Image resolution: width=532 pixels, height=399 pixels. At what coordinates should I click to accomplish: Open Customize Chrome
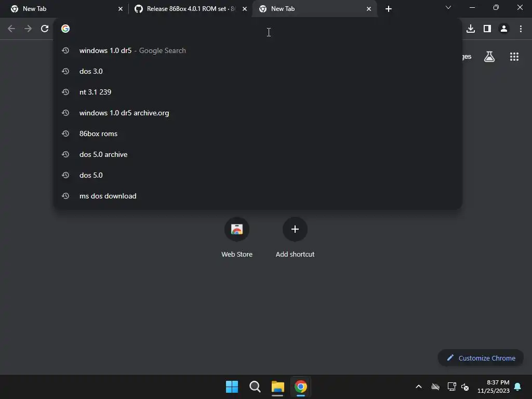pos(481,358)
